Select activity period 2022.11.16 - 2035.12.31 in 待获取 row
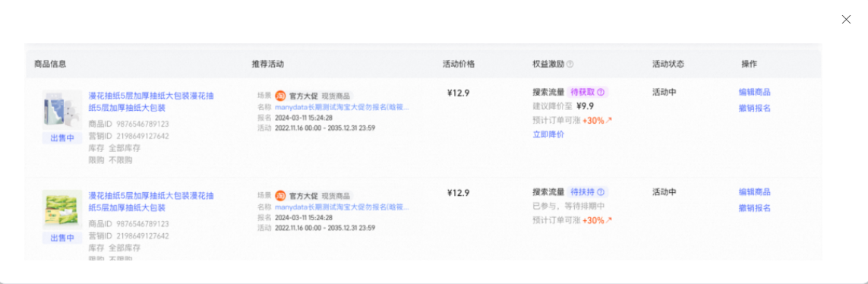This screenshot has height=284, width=868. (x=325, y=128)
